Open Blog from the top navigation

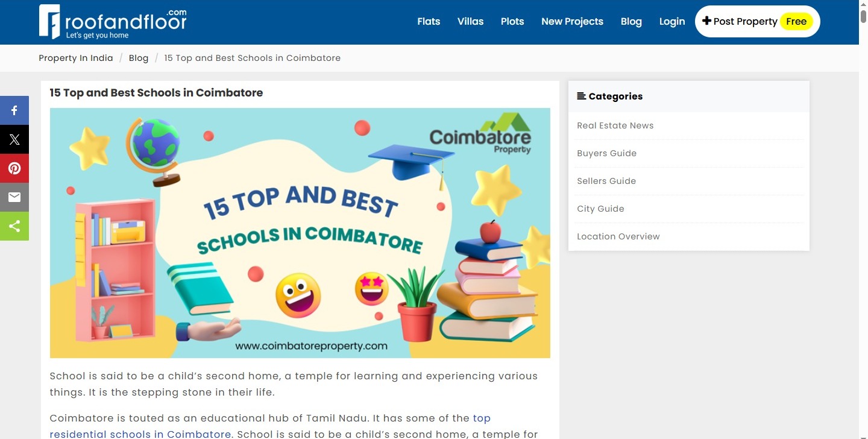(x=631, y=21)
